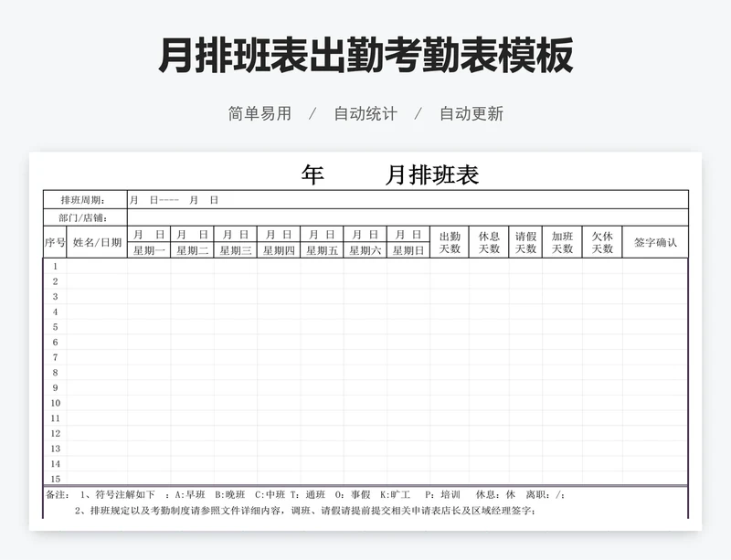Click the B:晚班 legend entry

[x=230, y=495]
